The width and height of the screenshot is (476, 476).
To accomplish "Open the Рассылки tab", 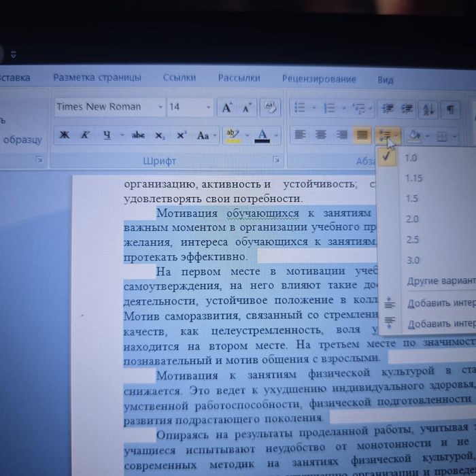I will pos(239,78).
